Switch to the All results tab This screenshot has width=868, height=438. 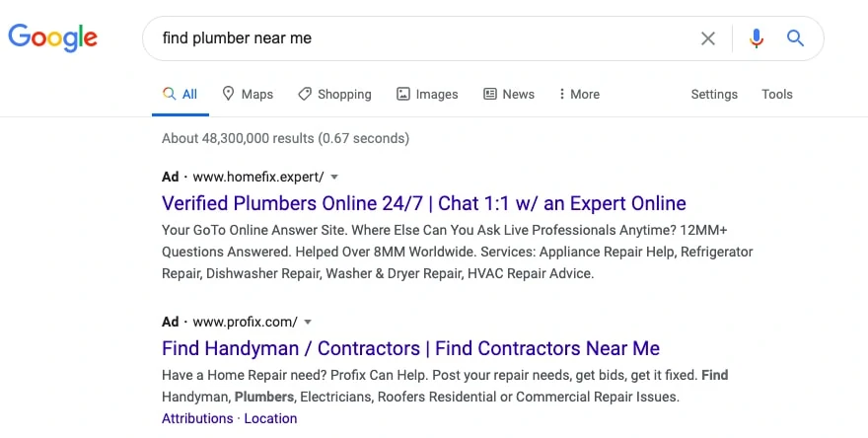click(181, 94)
